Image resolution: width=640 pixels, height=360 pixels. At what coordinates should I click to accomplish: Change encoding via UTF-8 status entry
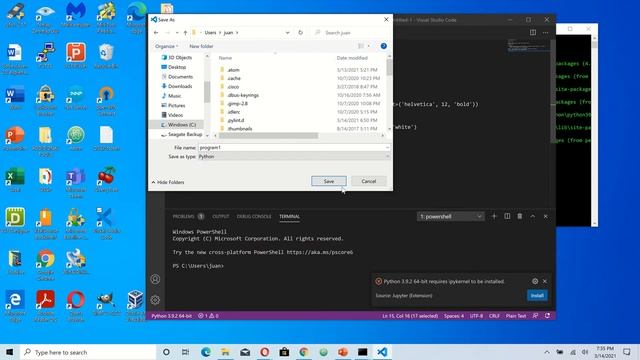[x=476, y=316]
